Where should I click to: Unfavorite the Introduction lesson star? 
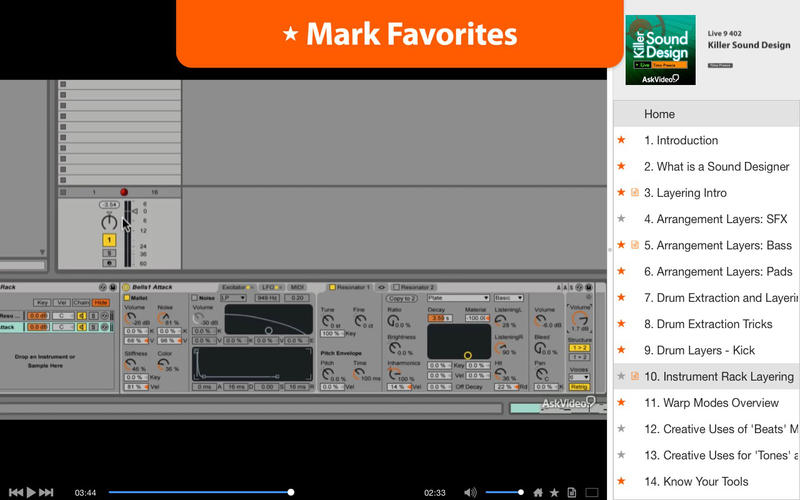(x=621, y=140)
